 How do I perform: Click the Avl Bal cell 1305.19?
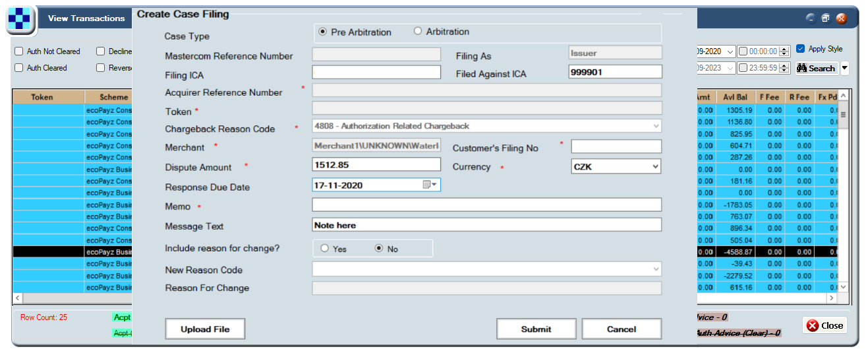coord(736,110)
